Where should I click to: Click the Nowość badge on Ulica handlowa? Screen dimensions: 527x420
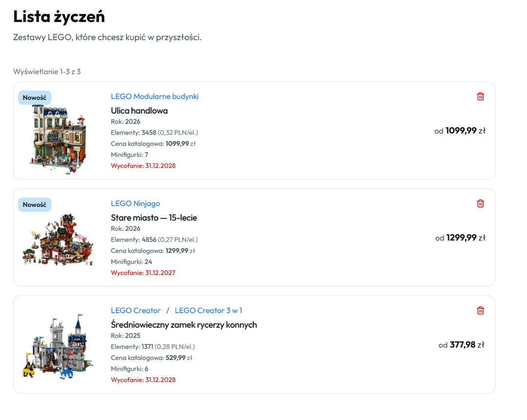click(35, 98)
